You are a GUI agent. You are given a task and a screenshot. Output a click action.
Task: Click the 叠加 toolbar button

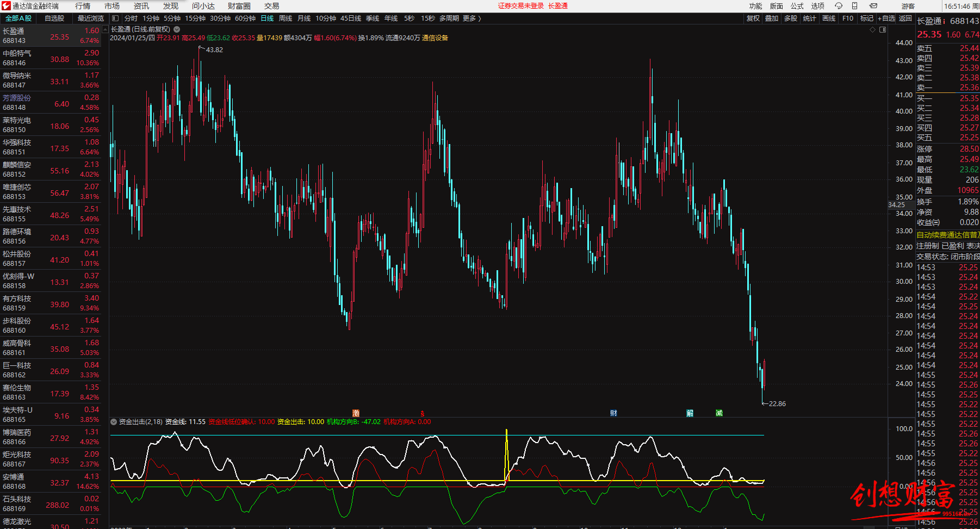[x=772, y=18]
